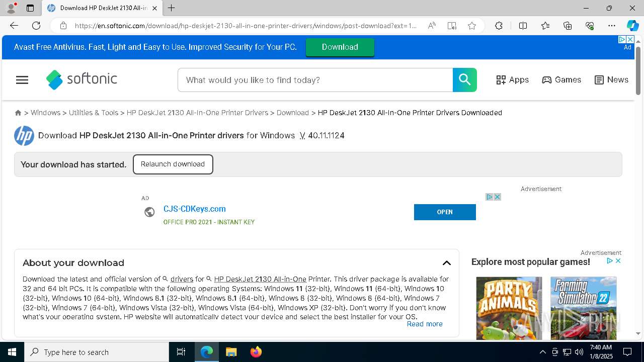The height and width of the screenshot is (362, 644).
Task: Open Farming Simulator 22 thumbnail
Action: click(584, 308)
